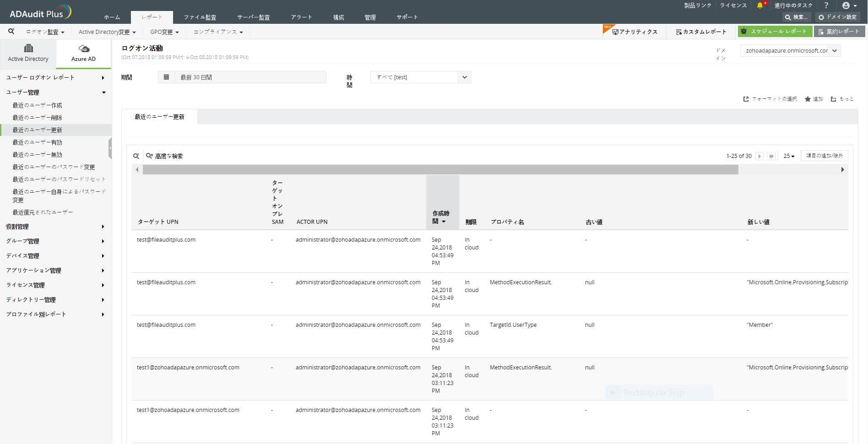Select the Azure AD cloud icon

(84, 49)
